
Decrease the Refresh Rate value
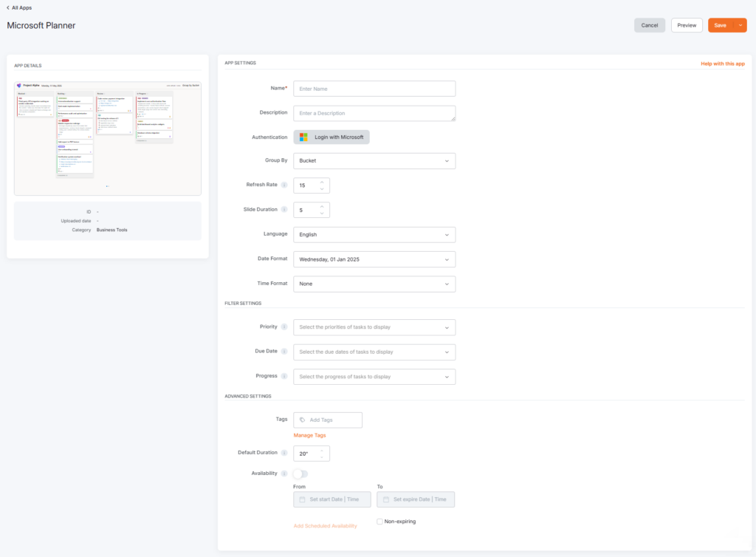(x=322, y=188)
